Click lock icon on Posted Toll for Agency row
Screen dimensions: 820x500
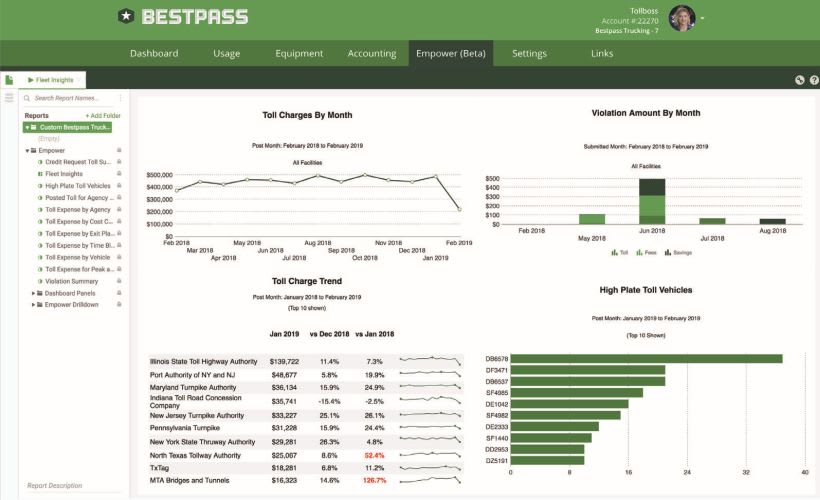(x=119, y=198)
